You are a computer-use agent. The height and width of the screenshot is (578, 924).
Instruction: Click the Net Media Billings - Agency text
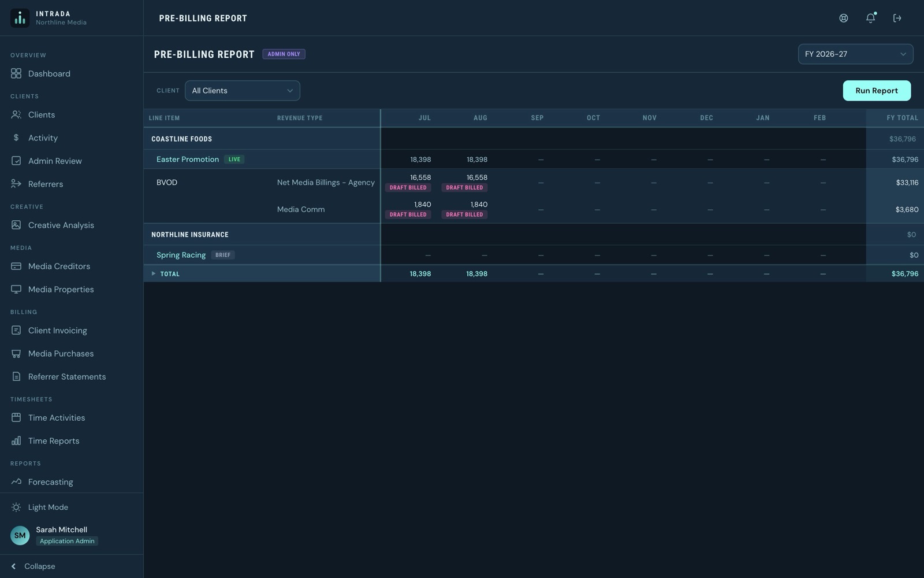pyautogui.click(x=326, y=182)
